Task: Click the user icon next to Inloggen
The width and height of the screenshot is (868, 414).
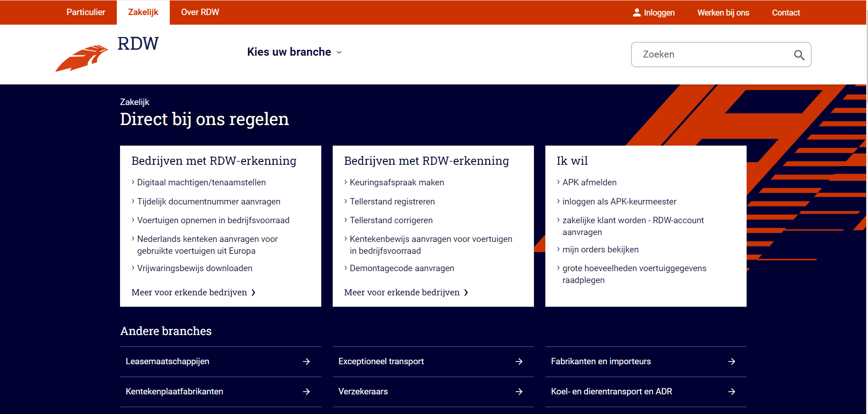Action: coord(637,12)
